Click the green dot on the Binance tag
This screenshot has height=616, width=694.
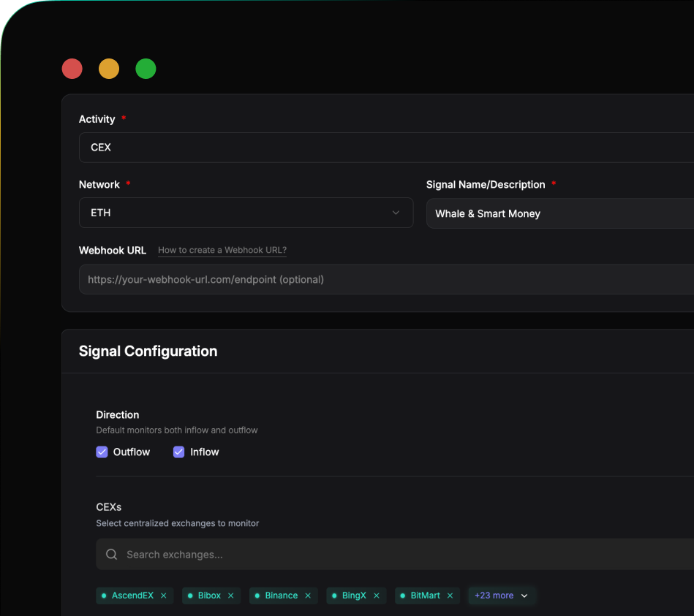tap(257, 596)
